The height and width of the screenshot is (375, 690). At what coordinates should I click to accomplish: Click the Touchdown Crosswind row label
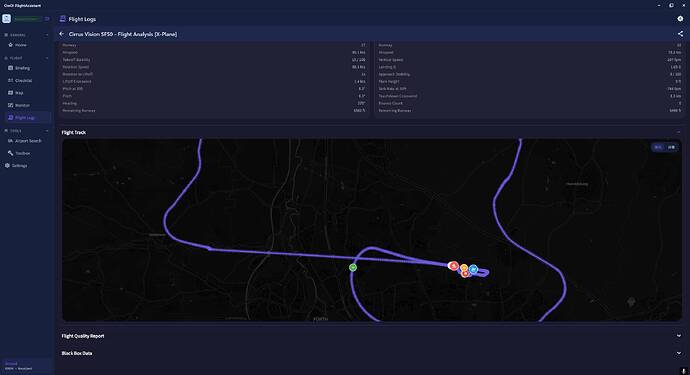(398, 96)
